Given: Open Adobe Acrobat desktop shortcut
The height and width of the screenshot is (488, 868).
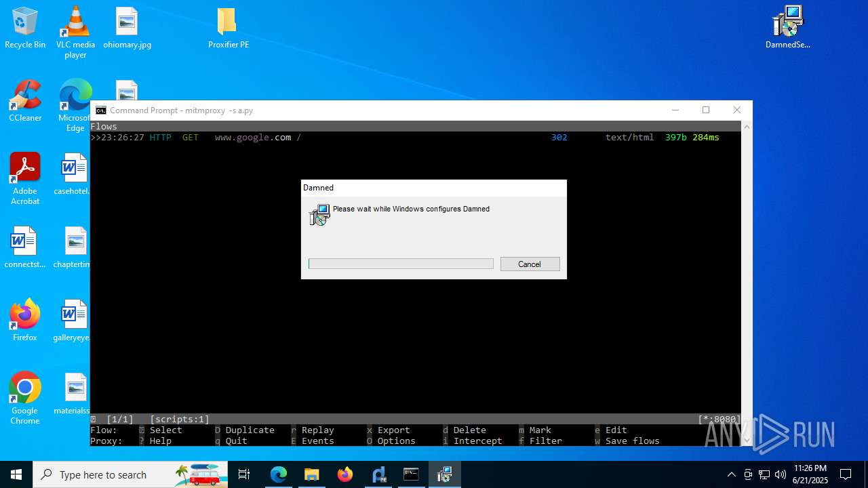Looking at the screenshot, I should pos(25,179).
